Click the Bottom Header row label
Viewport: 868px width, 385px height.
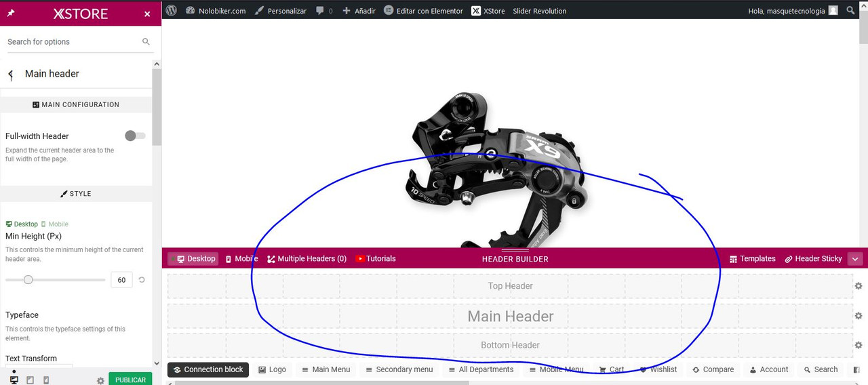point(510,345)
